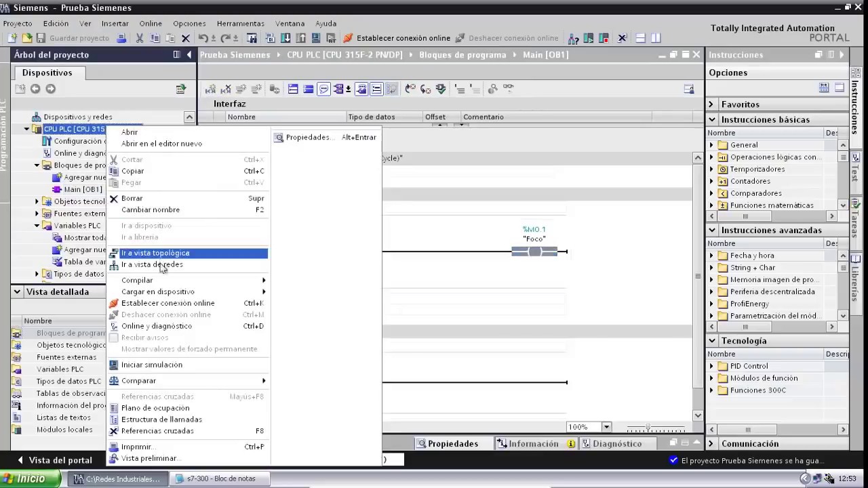Image resolution: width=868 pixels, height=488 pixels.
Task: Click the editor zoom slider
Action: click(655, 428)
